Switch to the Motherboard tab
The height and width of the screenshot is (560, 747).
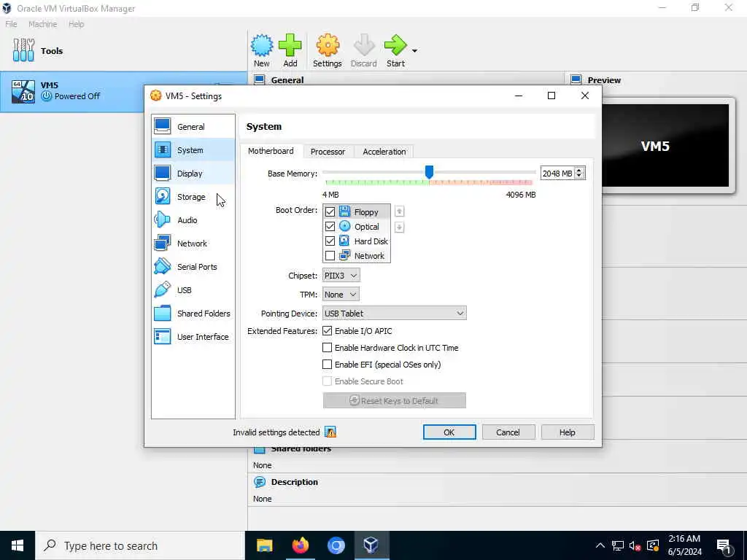click(x=271, y=151)
